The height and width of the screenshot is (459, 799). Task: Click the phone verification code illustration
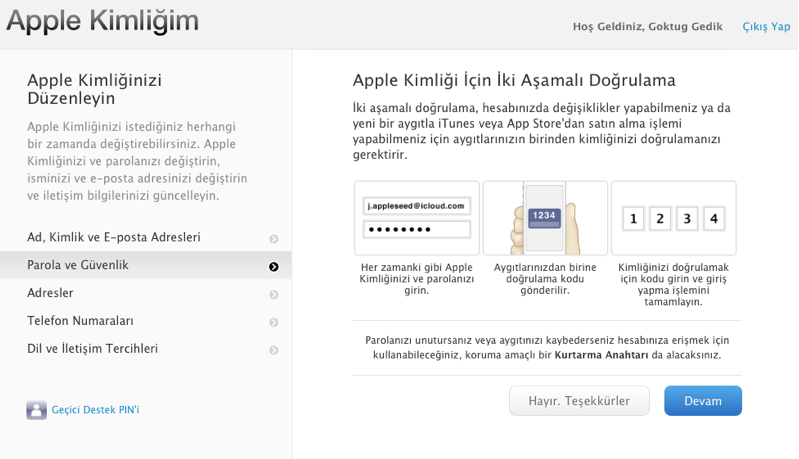coord(545,218)
